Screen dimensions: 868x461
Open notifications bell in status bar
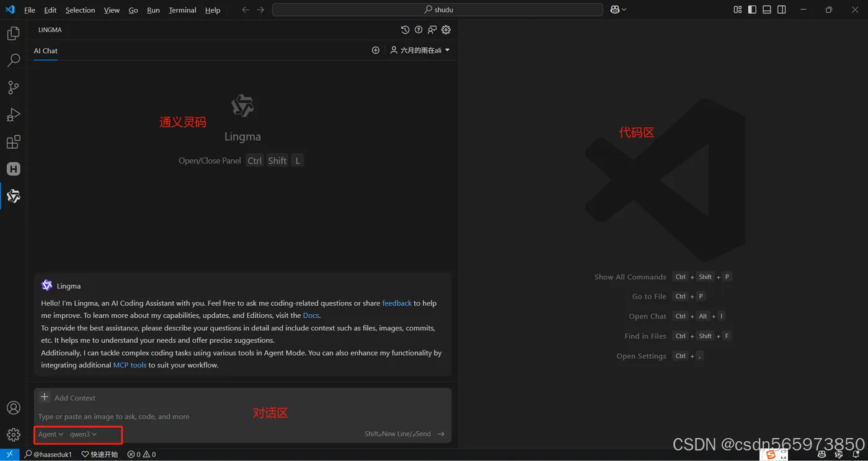857,454
